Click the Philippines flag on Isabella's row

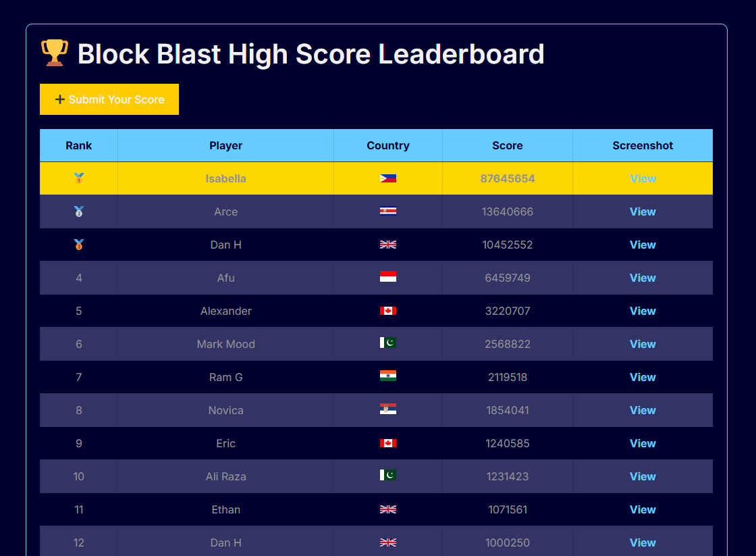coord(388,178)
